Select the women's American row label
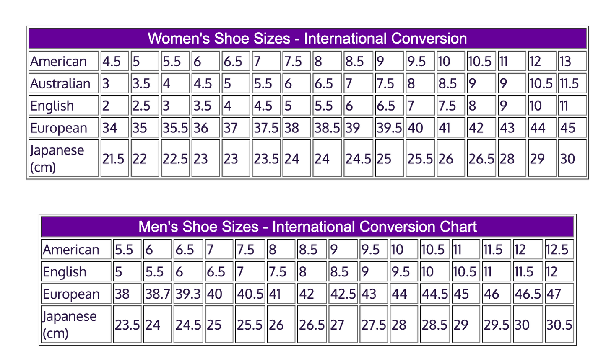The height and width of the screenshot is (364, 606). tap(59, 62)
